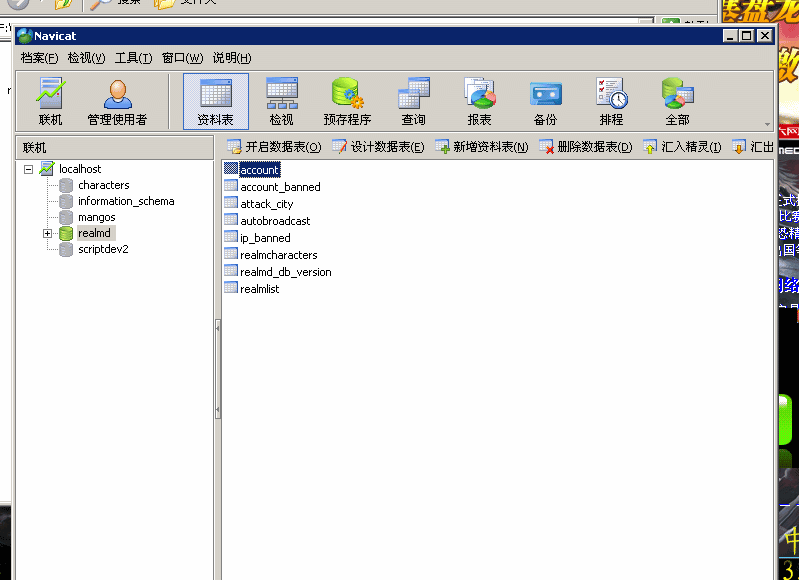
Task: Select the characters database label
Action: 103,185
